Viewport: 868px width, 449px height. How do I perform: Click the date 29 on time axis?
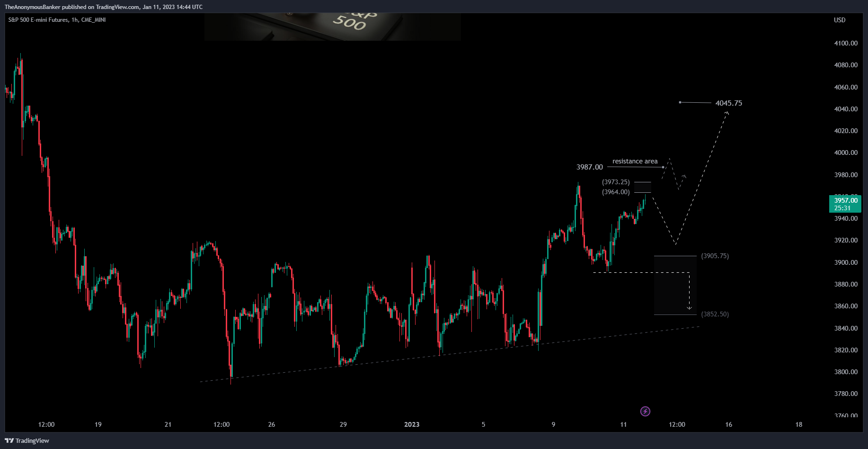pos(343,424)
